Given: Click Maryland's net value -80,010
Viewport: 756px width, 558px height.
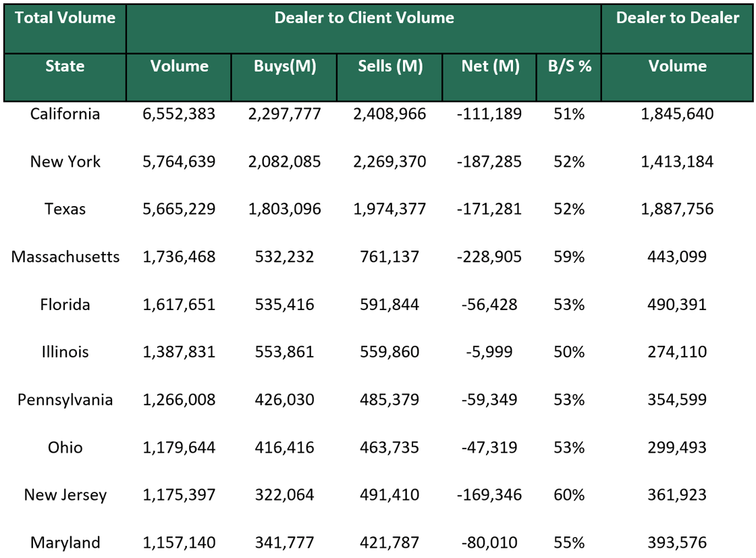Looking at the screenshot, I should coord(489,542).
